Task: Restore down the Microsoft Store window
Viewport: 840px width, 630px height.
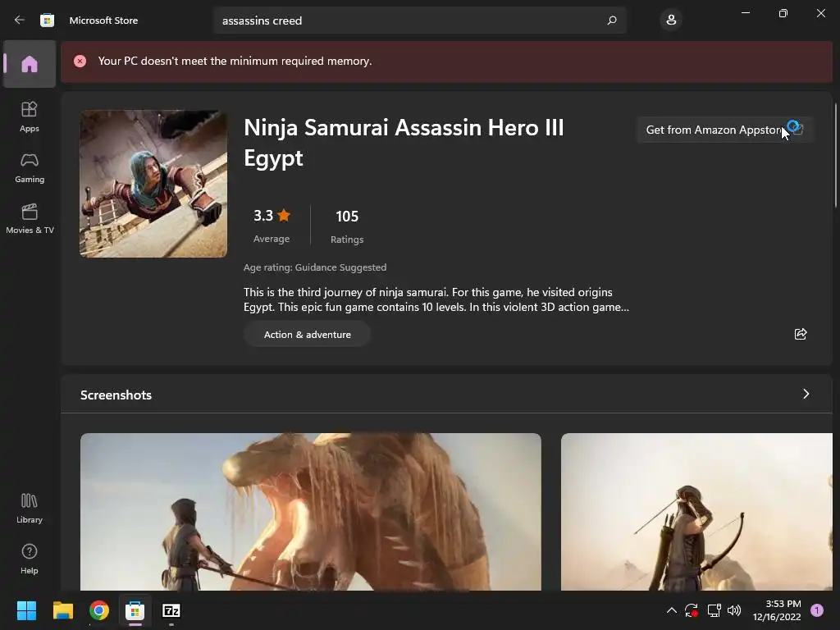Action: click(x=783, y=13)
